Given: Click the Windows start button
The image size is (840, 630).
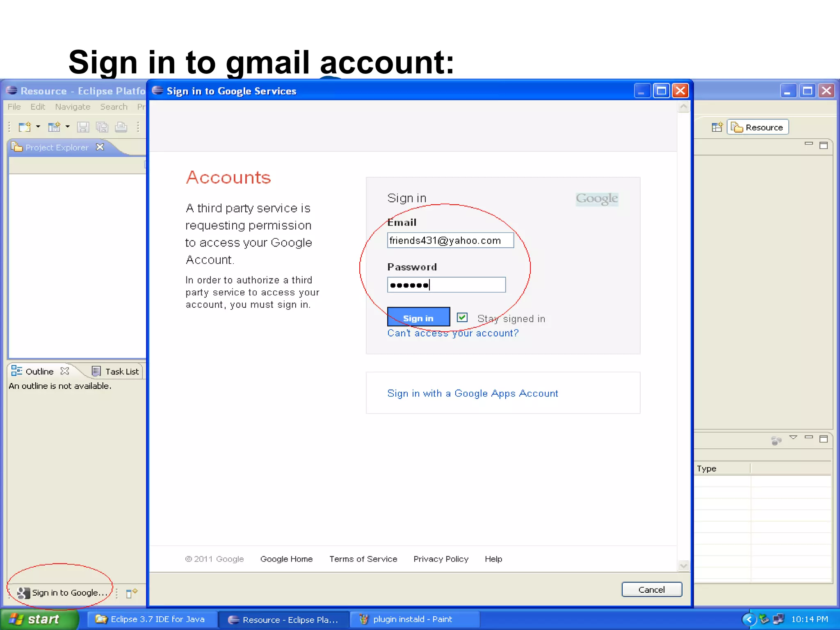Looking at the screenshot, I should click(39, 619).
